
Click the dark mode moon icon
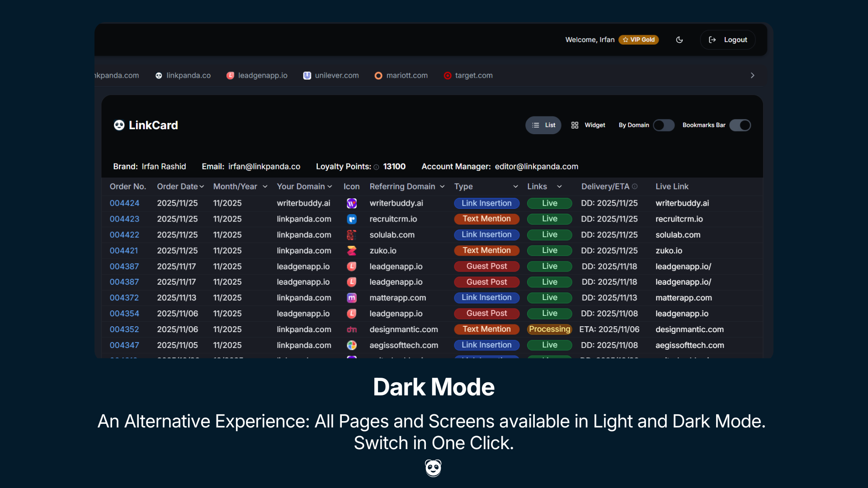pos(679,40)
